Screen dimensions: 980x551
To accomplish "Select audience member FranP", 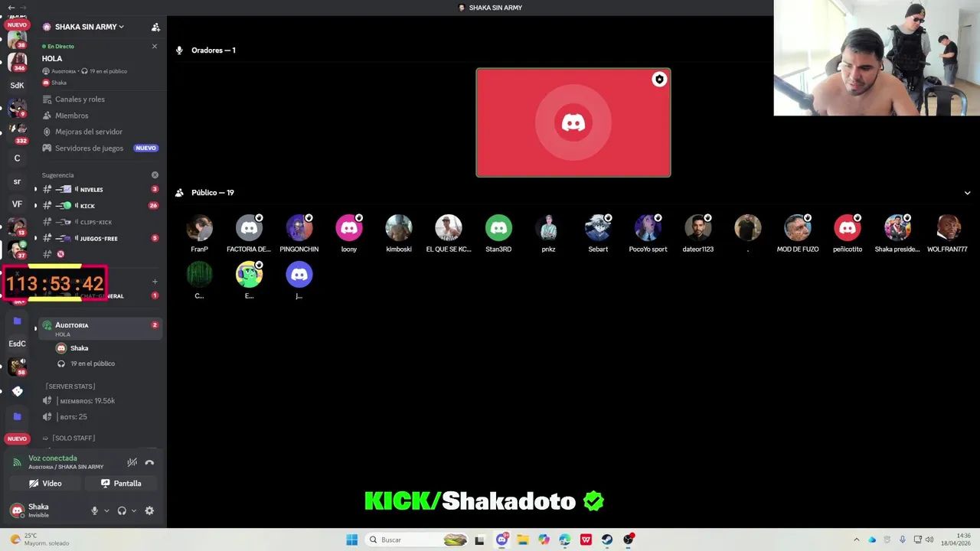I will tap(199, 233).
